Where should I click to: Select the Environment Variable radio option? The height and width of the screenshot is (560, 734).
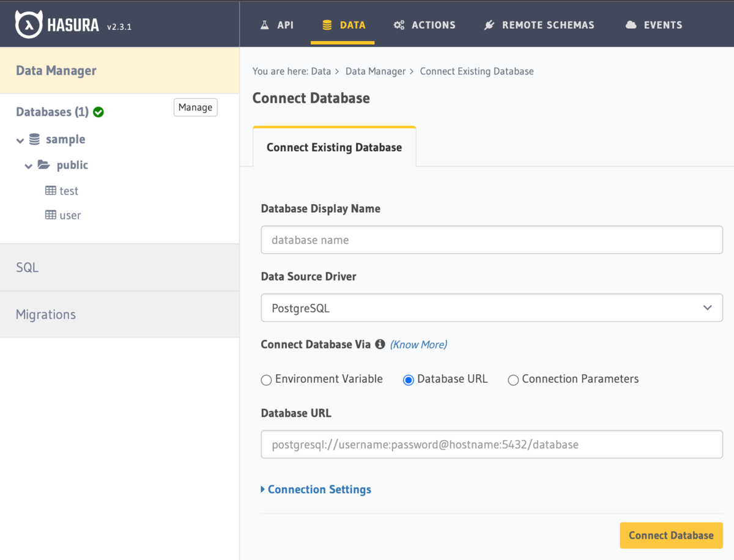pyautogui.click(x=266, y=380)
